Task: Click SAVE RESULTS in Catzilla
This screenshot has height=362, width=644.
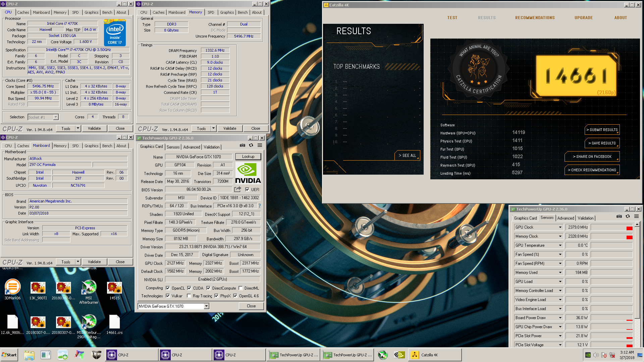Action: tap(602, 143)
